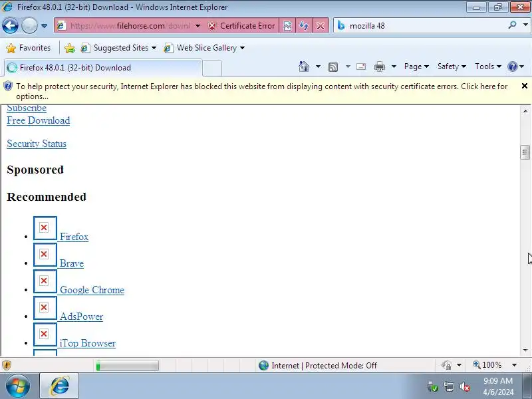Open the Firefox recommended link
This screenshot has width=532, height=399.
[74, 237]
